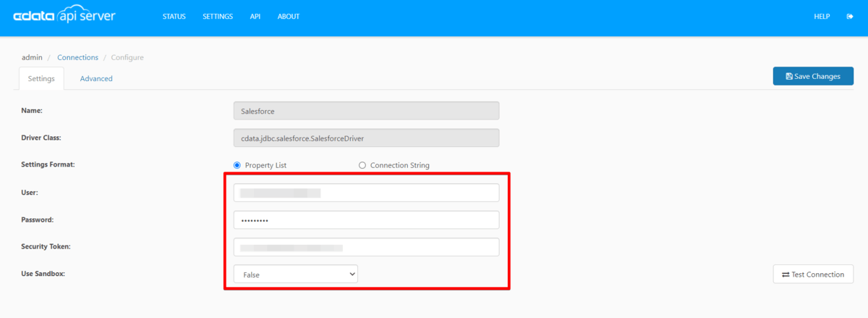Switch to the Settings tab
The image size is (868, 318).
tap(41, 78)
